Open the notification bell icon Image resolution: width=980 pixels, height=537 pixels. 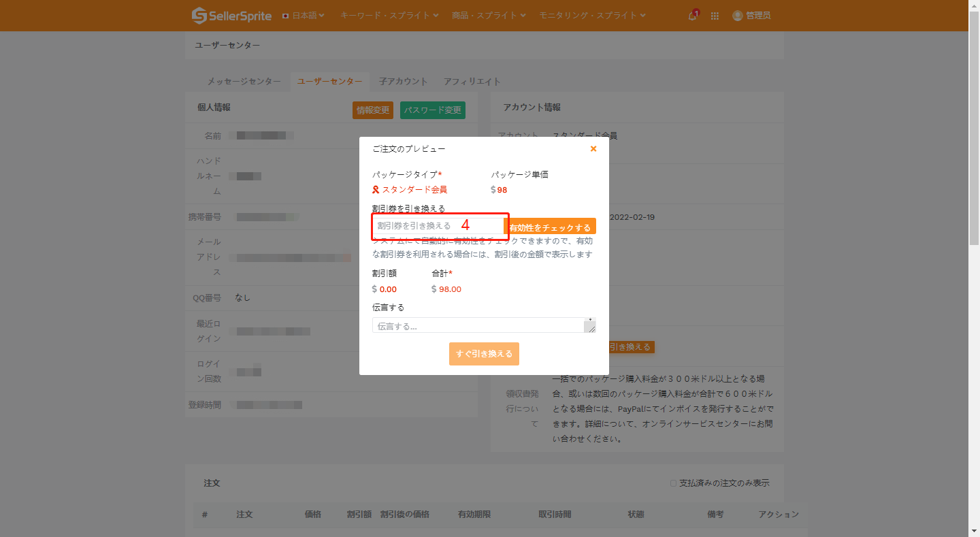click(693, 16)
